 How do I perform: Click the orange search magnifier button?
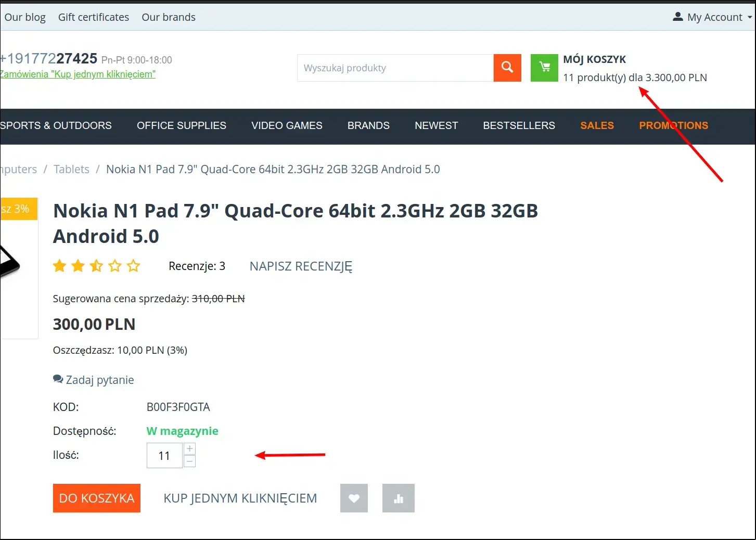(x=507, y=68)
